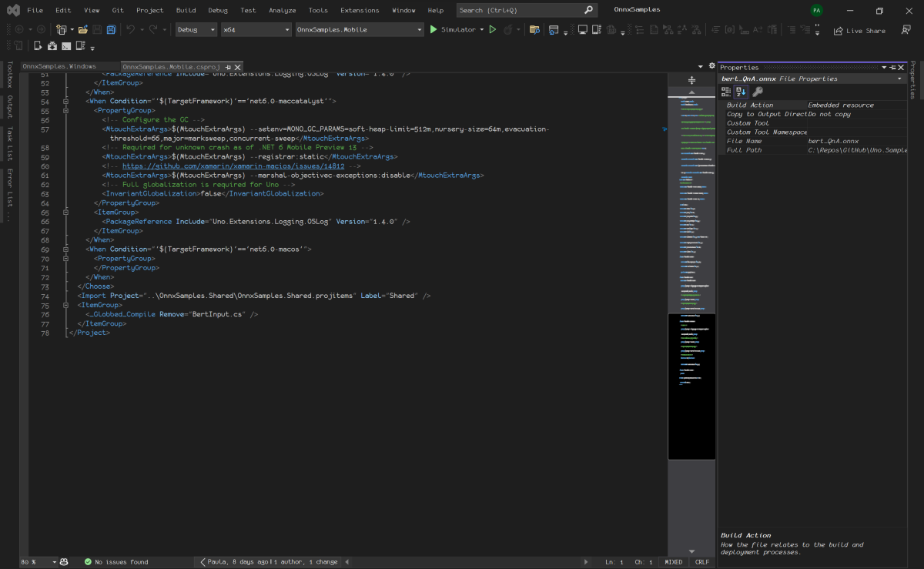Click the Save All icon in toolbar
Viewport: 924px width, 569px height.
coord(111,29)
